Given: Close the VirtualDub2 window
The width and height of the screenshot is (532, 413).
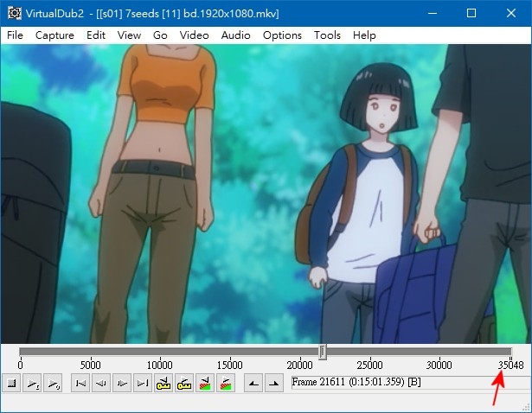Looking at the screenshot, I should point(511,13).
